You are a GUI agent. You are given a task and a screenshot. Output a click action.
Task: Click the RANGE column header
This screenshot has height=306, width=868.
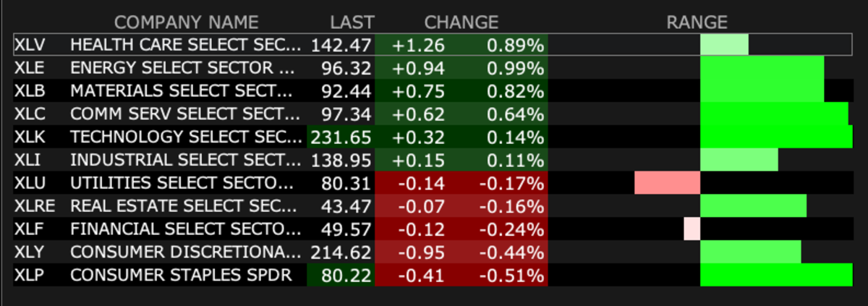pyautogui.click(x=697, y=22)
